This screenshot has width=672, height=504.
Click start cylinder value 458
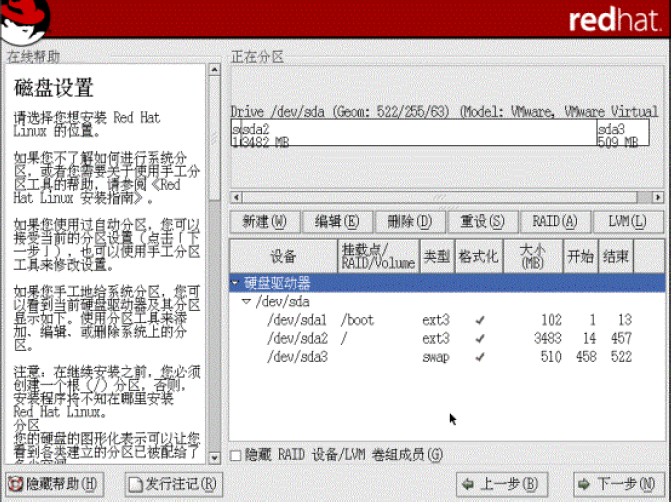coord(586,357)
